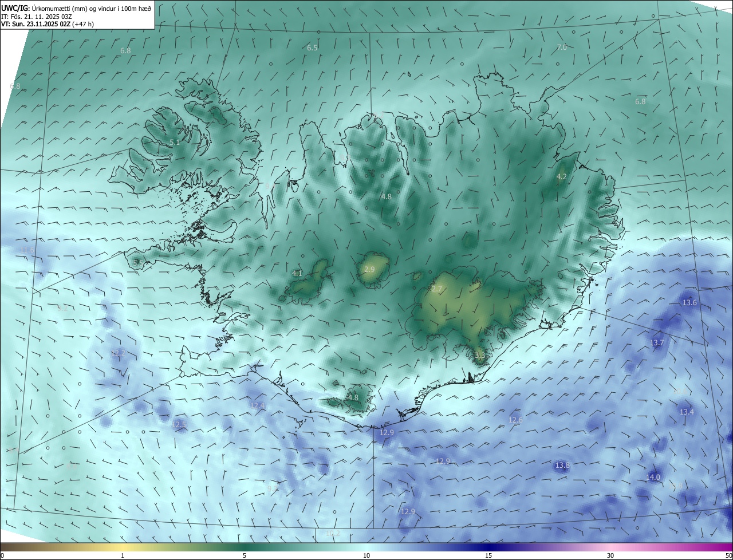Screen dimensions: 733x560
Task: Click the valid time "VT: Sun. 23.11.2025 02Z"
Action: 36,25
